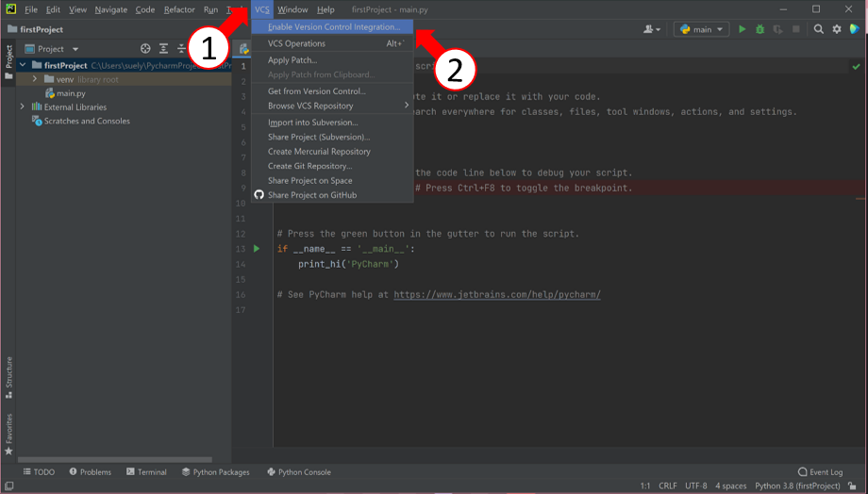This screenshot has width=868, height=494.
Task: Click the tool windows toggle icon bottom-left
Action: (x=8, y=486)
